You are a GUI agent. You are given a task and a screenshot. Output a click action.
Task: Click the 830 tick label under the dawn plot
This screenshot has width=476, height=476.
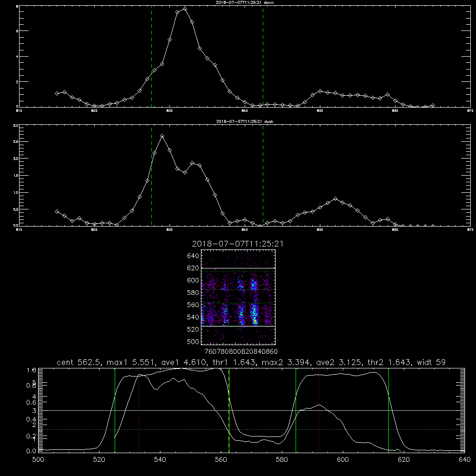tap(169, 111)
